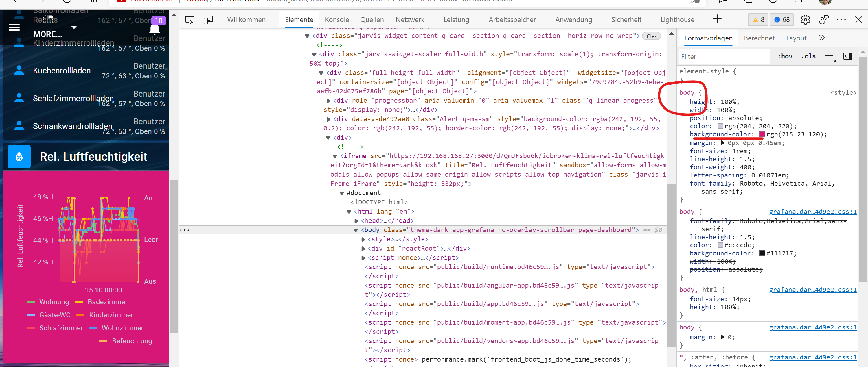Focus the styles Filter input field
Image resolution: width=868 pixels, height=367 pixels.
pos(724,57)
